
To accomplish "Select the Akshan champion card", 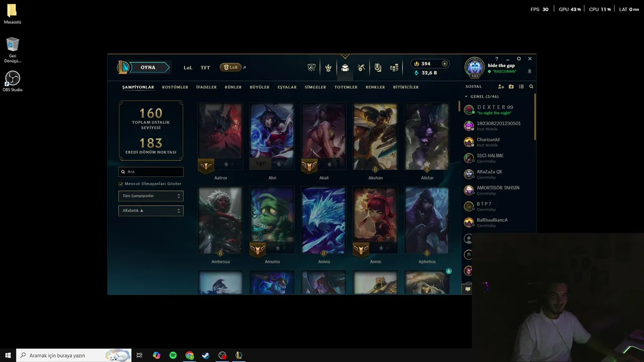I will pyautogui.click(x=375, y=137).
